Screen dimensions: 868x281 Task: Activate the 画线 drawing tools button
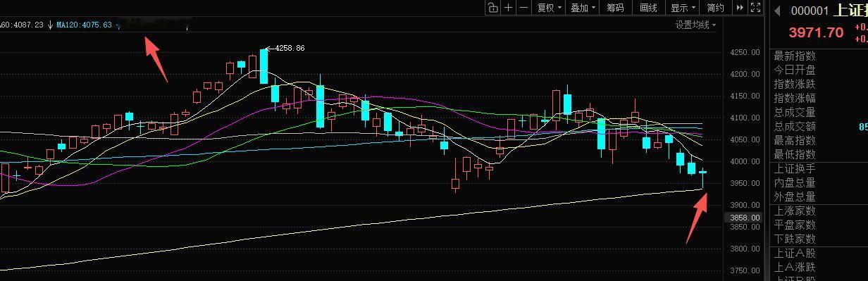[x=648, y=8]
